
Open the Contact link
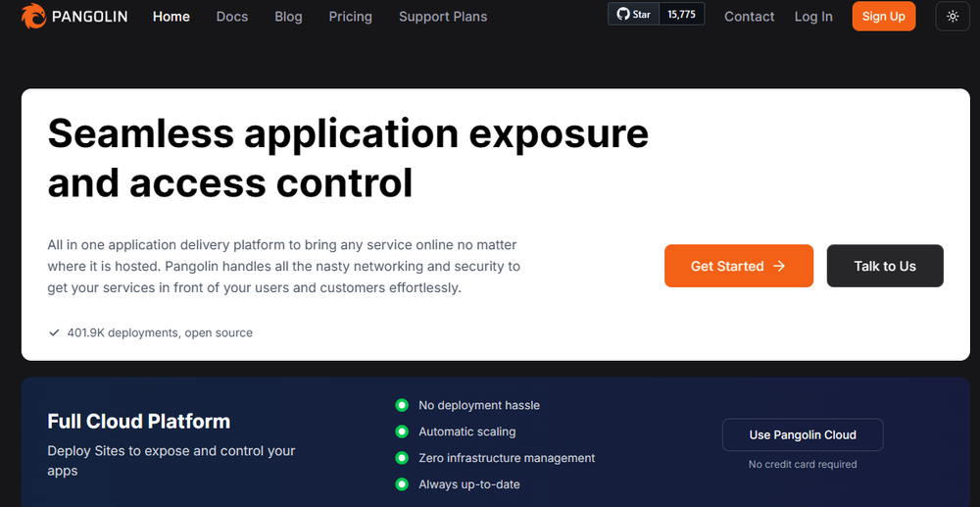[x=750, y=17]
